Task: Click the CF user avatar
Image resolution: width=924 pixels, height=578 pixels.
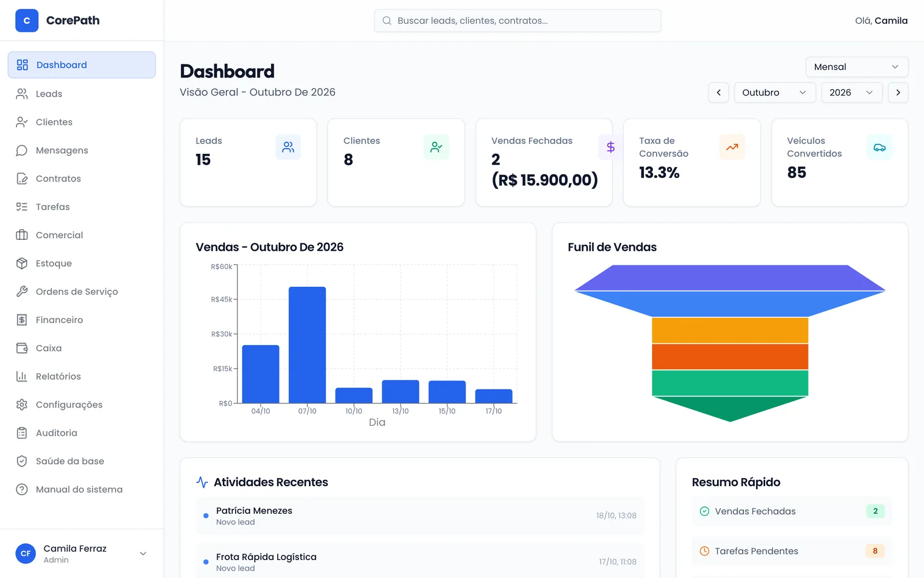Action: 25,554
